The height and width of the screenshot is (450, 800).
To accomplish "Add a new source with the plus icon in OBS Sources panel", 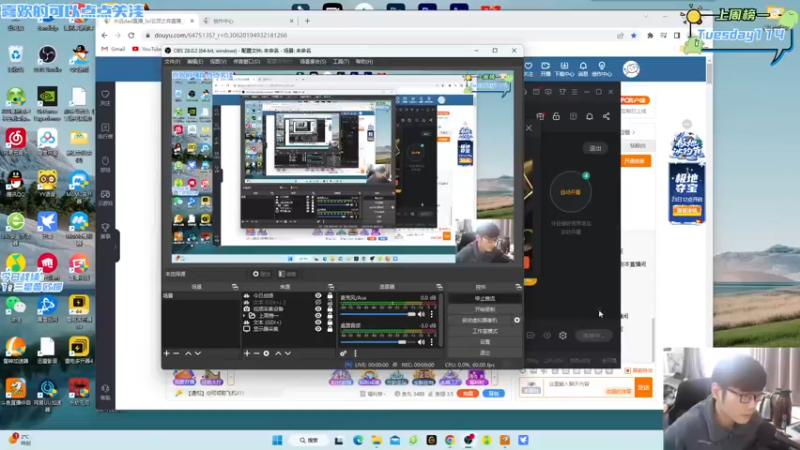I will click(x=247, y=353).
